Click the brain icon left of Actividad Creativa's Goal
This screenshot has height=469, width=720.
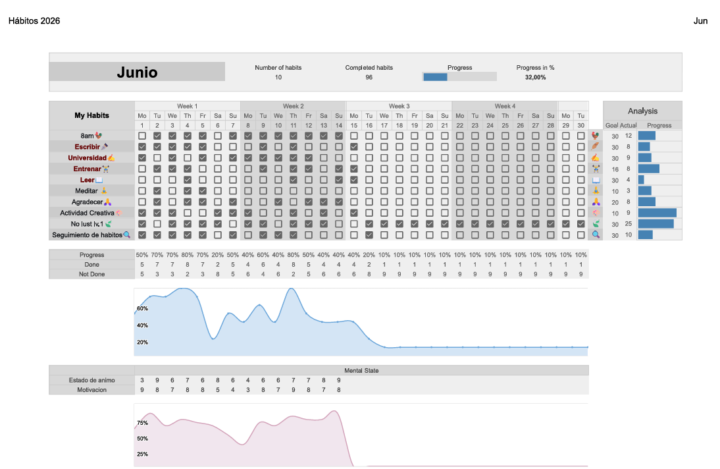pyautogui.click(x=596, y=213)
